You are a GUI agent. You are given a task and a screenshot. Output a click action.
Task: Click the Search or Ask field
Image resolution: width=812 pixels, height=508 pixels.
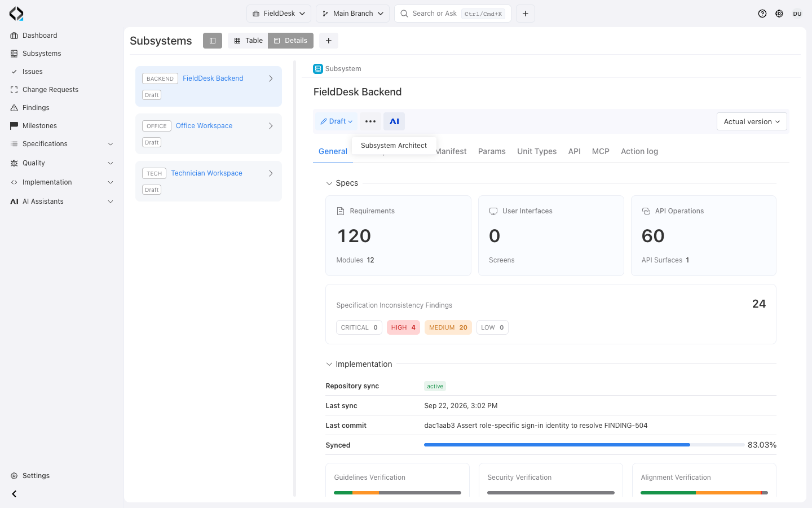(x=453, y=14)
